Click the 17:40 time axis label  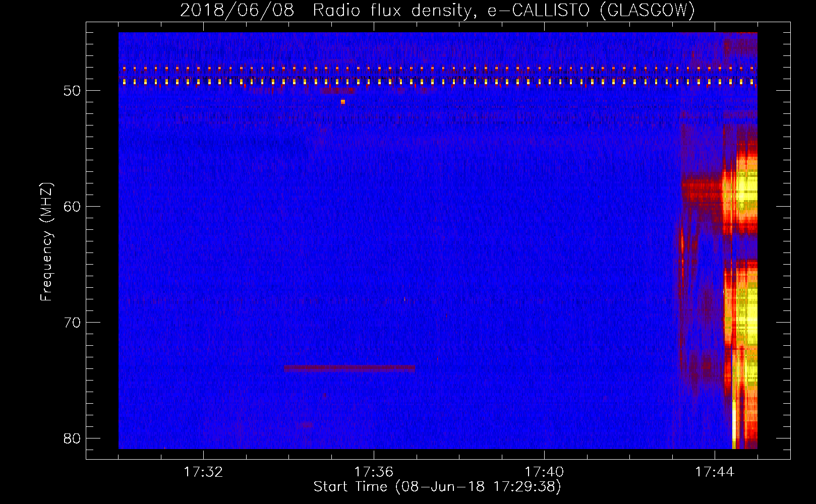pos(544,472)
